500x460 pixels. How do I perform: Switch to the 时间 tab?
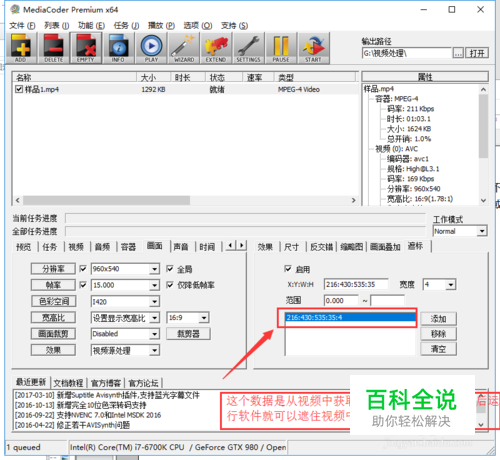[207, 247]
